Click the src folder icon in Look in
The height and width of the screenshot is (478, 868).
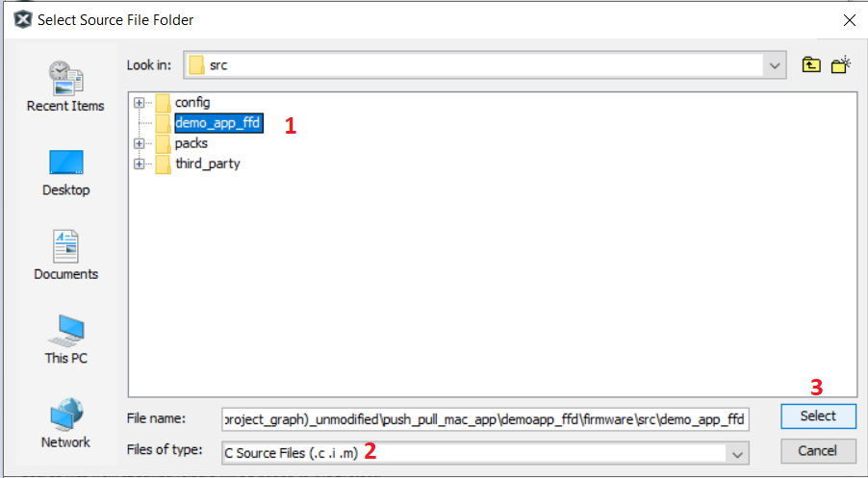[196, 65]
